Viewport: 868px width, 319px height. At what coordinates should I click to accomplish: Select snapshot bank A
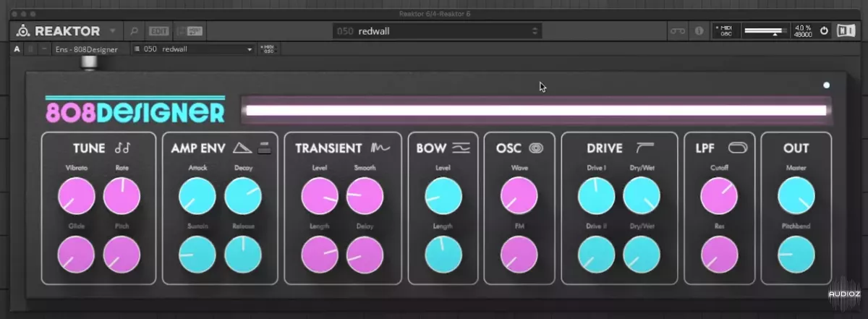tap(17, 49)
